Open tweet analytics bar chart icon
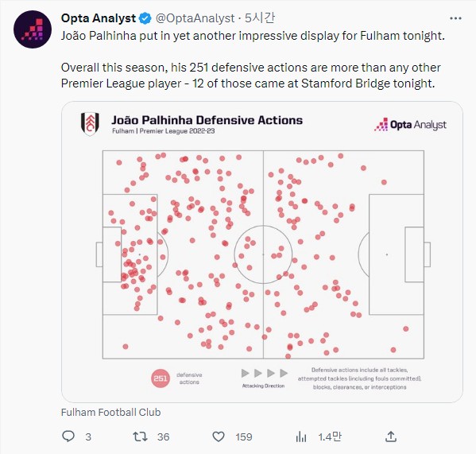Image resolution: width=476 pixels, height=454 pixels. (x=301, y=437)
